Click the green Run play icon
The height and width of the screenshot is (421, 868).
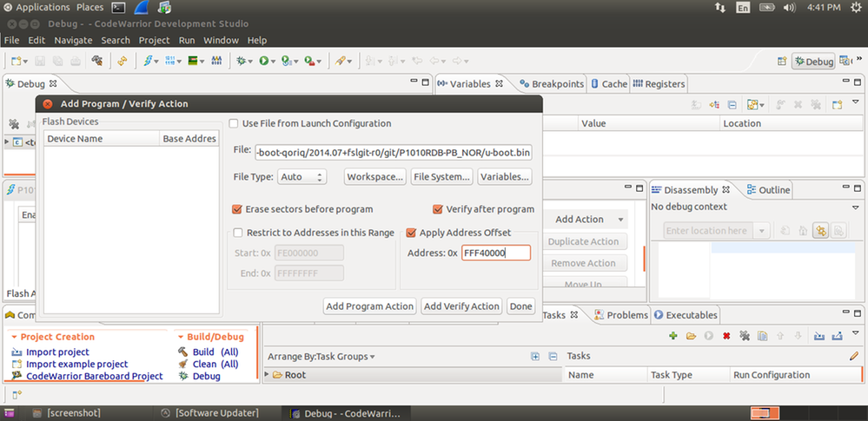(x=264, y=61)
